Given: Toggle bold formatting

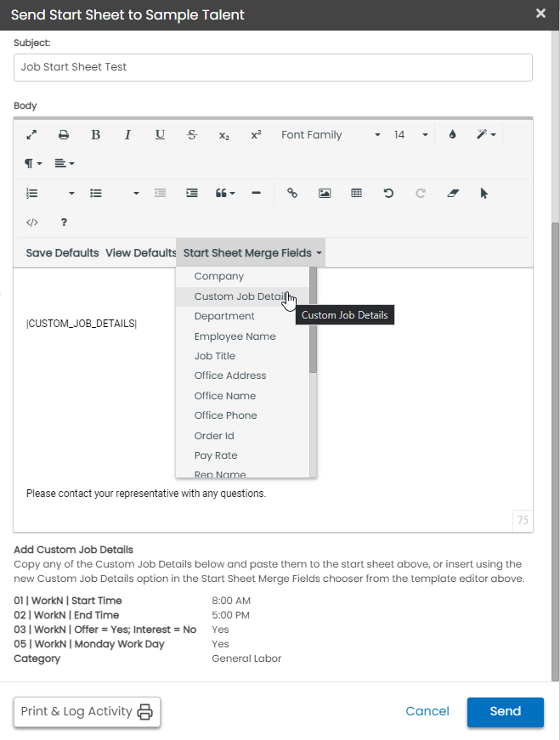Looking at the screenshot, I should pyautogui.click(x=95, y=135).
